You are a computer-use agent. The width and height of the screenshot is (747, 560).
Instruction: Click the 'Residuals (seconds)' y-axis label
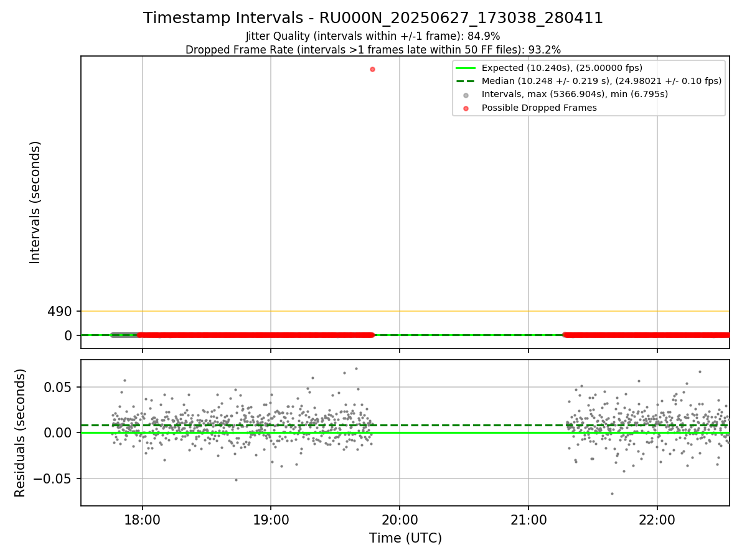pos(21,432)
